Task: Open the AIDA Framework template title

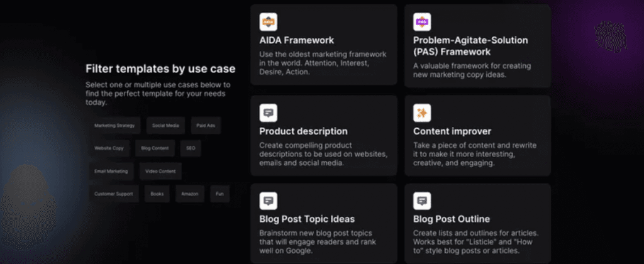Action: pyautogui.click(x=297, y=40)
